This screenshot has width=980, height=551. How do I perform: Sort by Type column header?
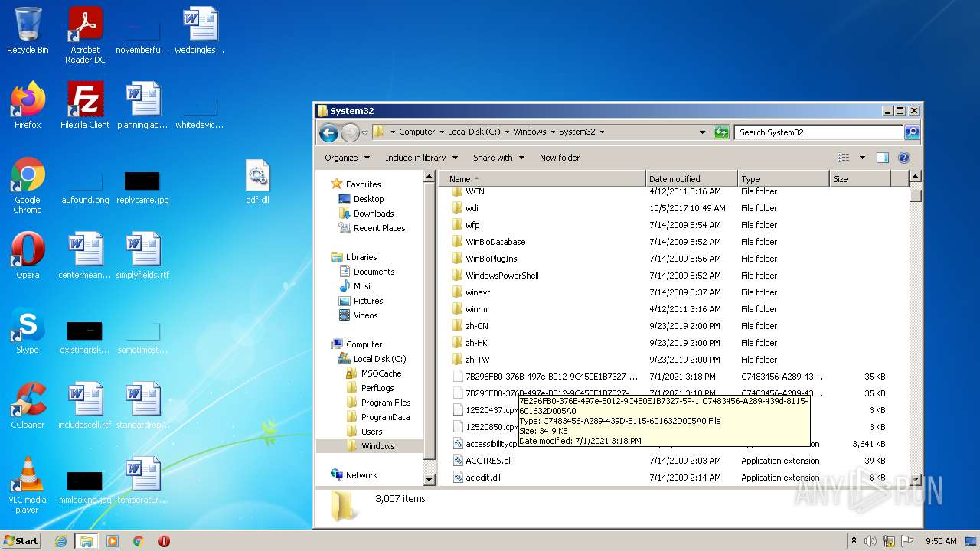point(784,179)
